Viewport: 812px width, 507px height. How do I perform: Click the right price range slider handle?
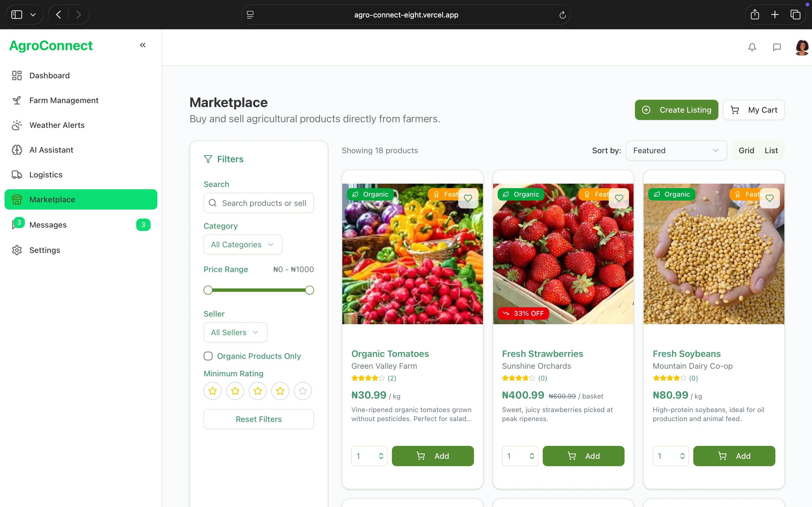(309, 290)
